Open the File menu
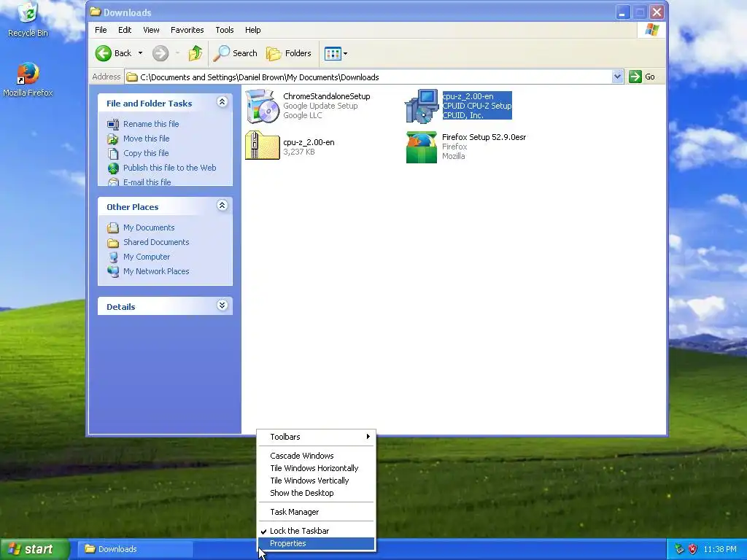747x560 pixels. 101,30
